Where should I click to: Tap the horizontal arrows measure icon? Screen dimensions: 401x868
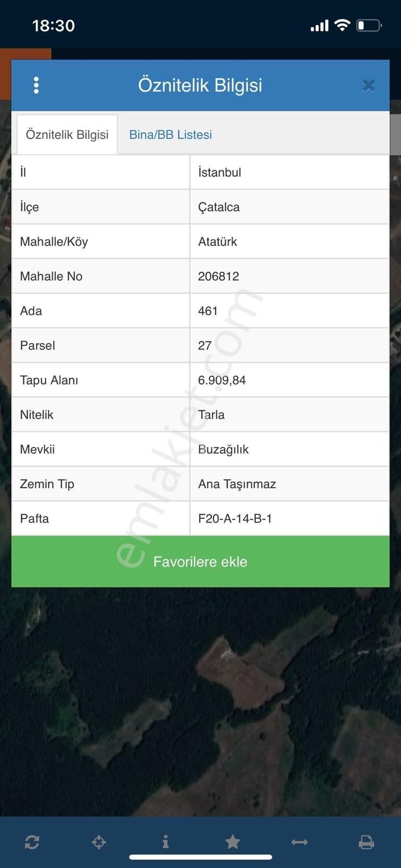[x=299, y=842]
